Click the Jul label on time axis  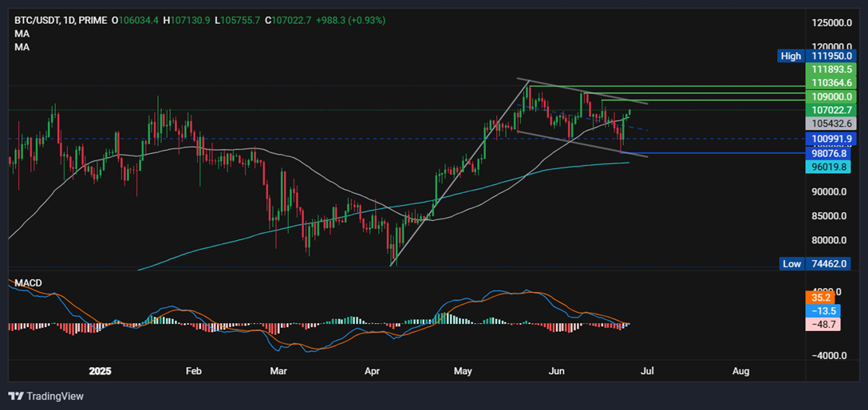click(647, 371)
